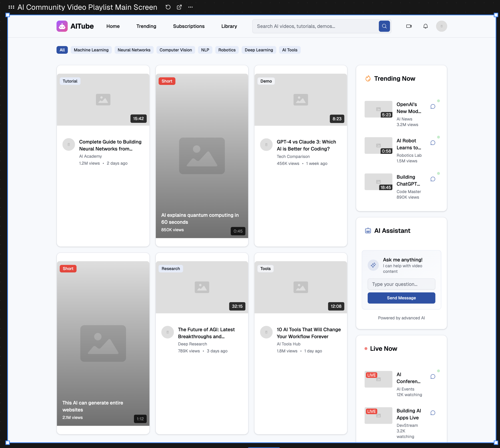500x448 pixels.
Task: Go to the Subscriptions tab
Action: coord(189,26)
